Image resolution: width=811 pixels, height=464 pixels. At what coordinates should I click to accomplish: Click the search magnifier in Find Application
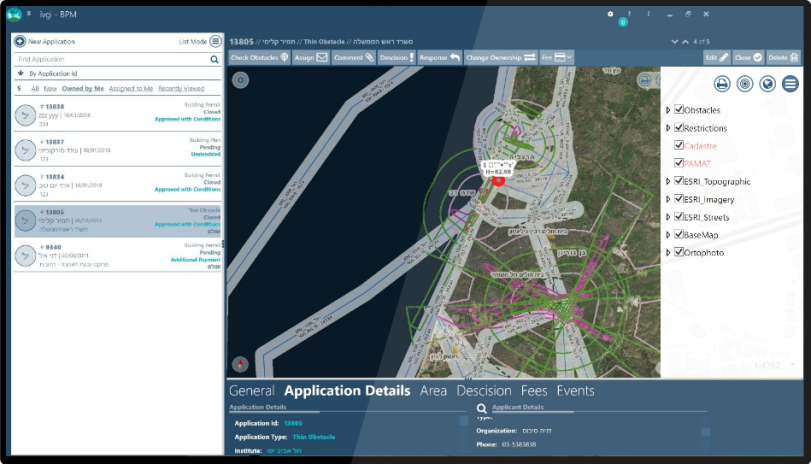pos(214,60)
